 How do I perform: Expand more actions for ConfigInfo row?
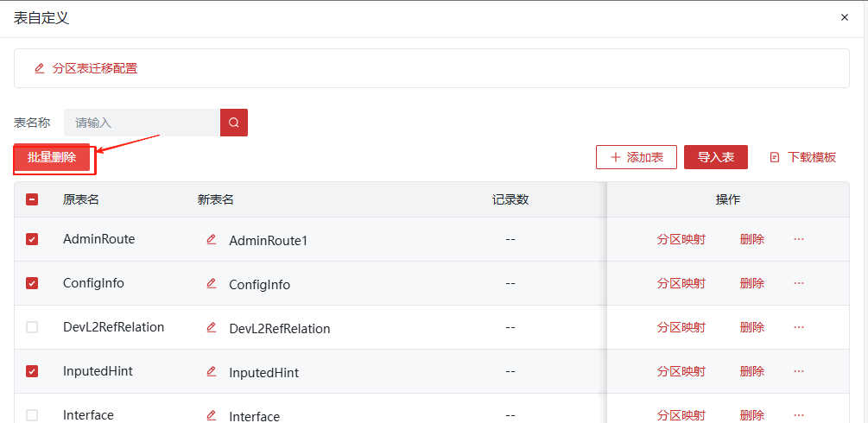pyautogui.click(x=798, y=283)
